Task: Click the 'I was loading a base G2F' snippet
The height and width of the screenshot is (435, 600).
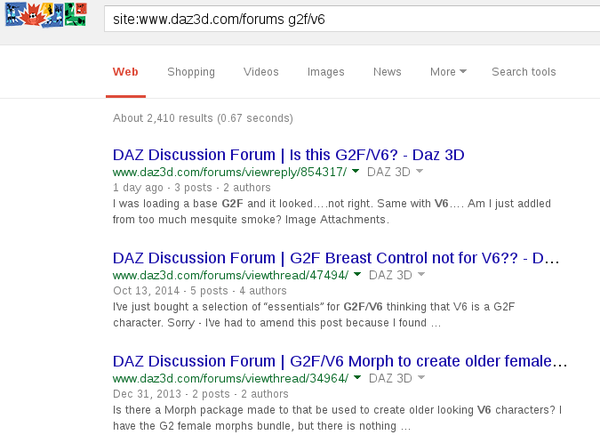Action: click(x=332, y=212)
